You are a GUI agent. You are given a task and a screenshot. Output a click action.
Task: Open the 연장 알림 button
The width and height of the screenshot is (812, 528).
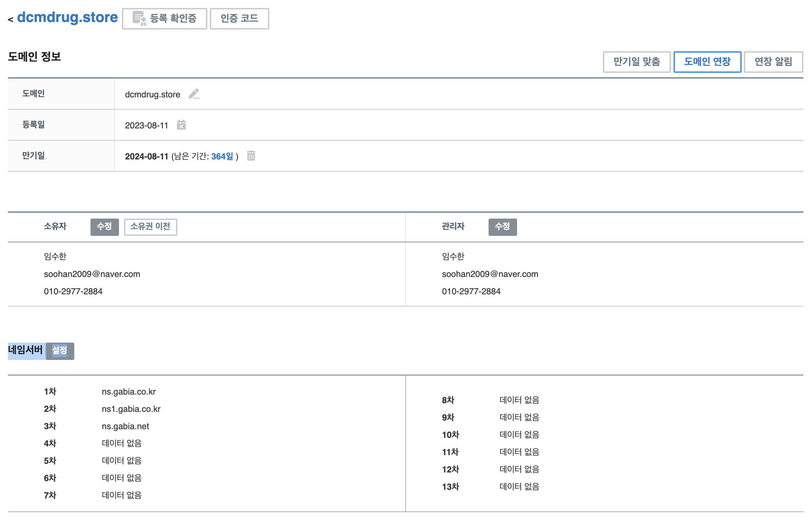click(x=773, y=62)
